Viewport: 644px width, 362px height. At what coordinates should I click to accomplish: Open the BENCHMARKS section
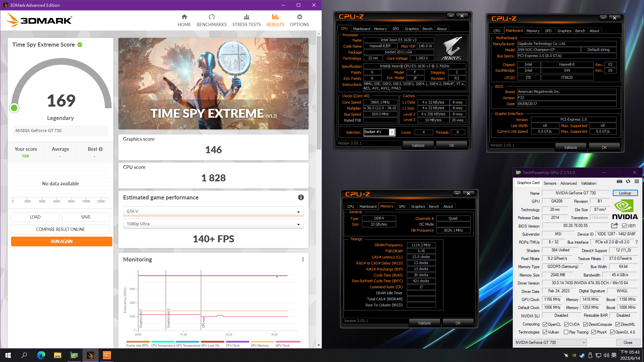click(212, 20)
